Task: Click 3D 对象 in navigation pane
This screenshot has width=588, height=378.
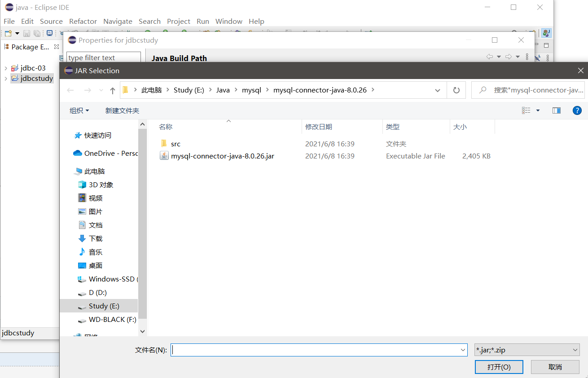Action: [101, 185]
